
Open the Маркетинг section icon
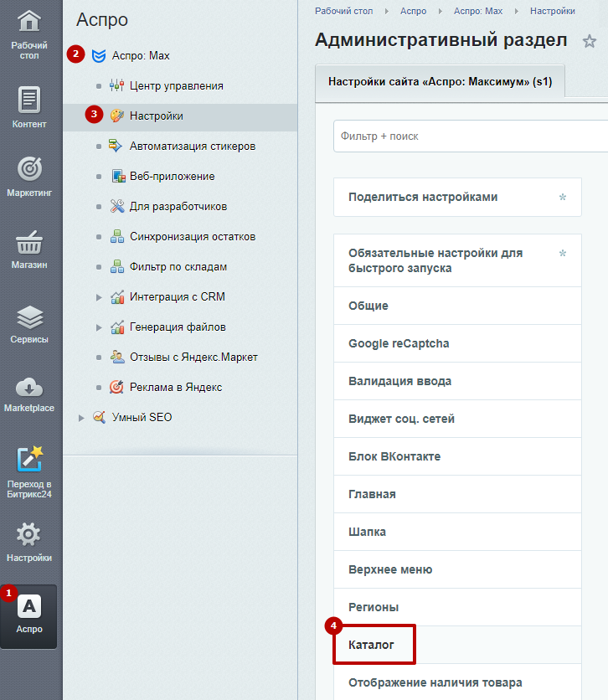click(29, 169)
